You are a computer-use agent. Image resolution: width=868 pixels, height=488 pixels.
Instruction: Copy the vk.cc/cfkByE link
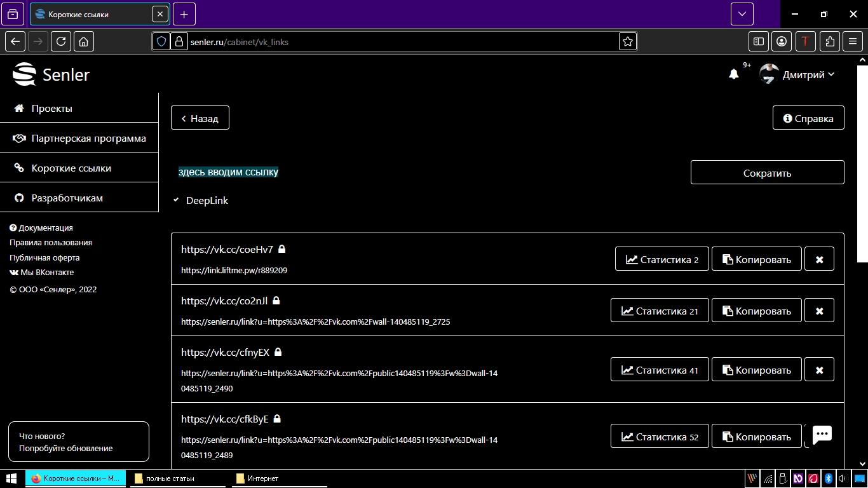click(757, 437)
